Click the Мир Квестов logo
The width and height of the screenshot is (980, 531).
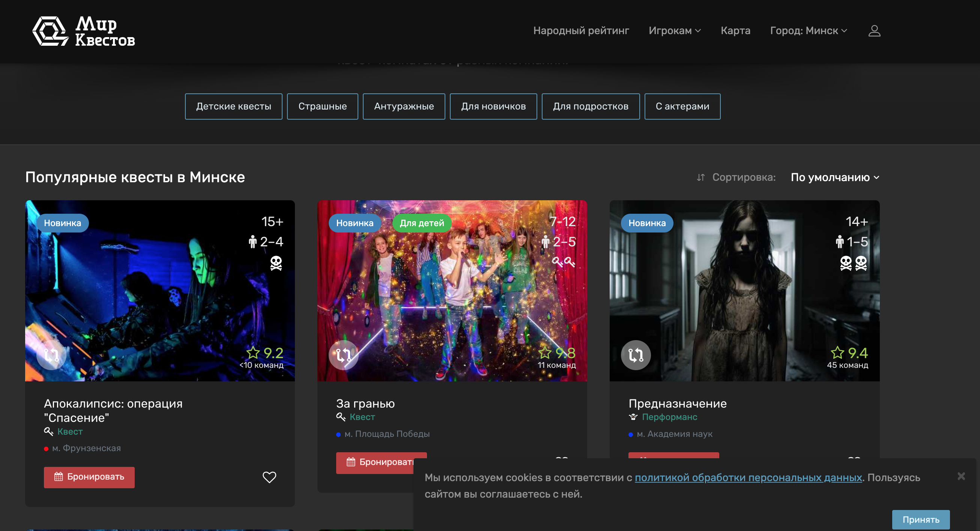84,31
